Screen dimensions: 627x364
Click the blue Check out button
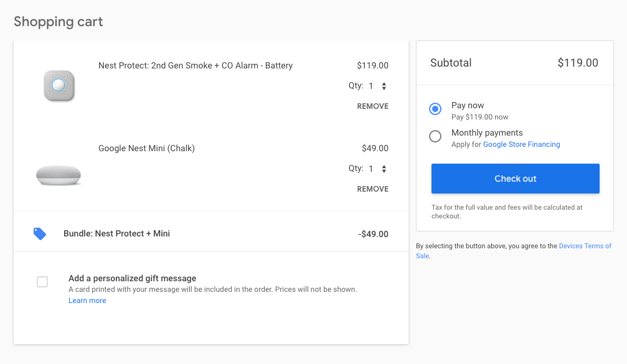tap(515, 179)
